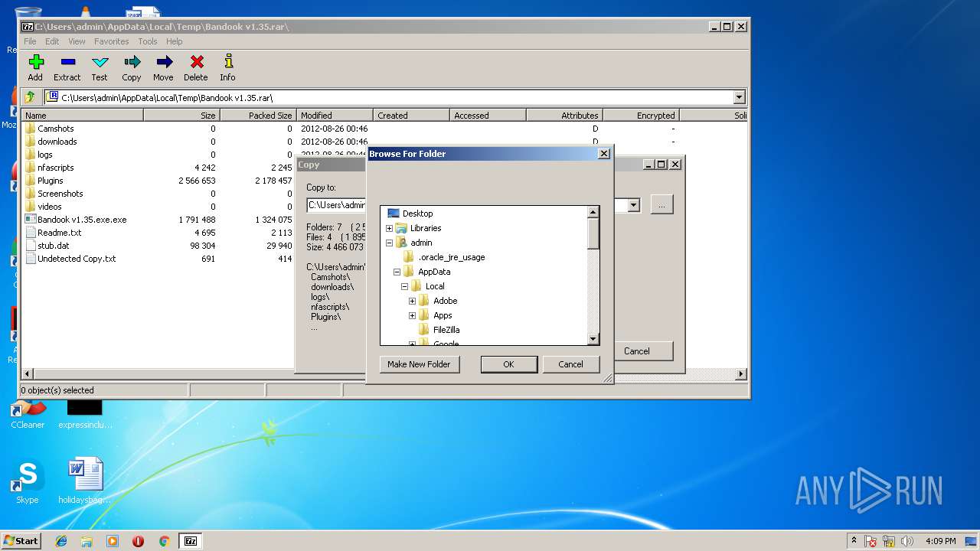Click the Move toolbar icon

pyautogui.click(x=163, y=67)
